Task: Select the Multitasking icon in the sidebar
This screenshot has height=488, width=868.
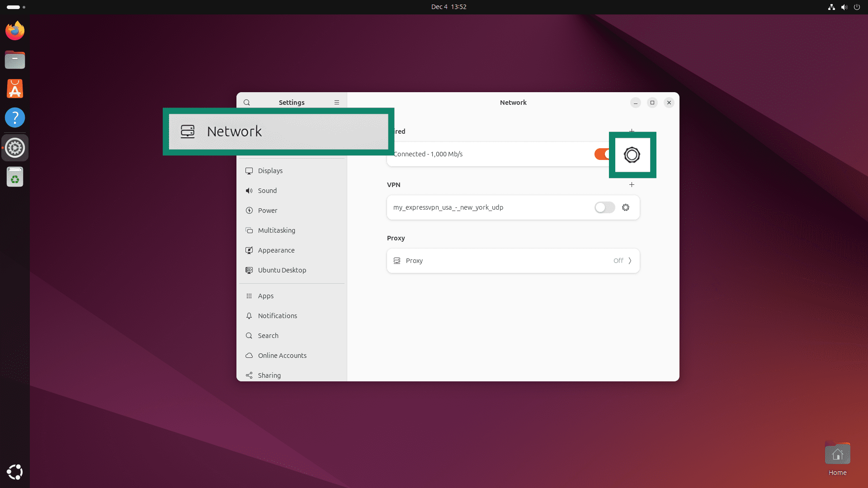Action: coord(249,230)
